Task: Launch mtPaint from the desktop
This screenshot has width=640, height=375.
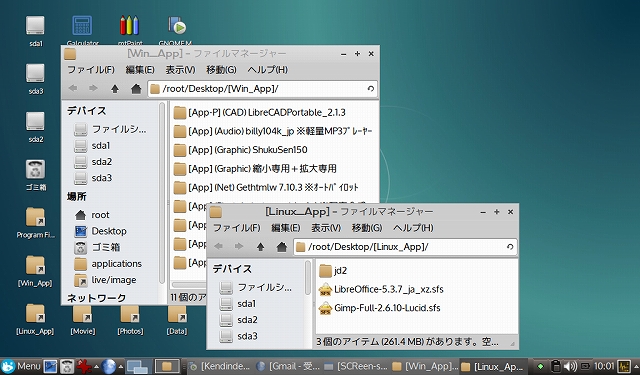Action: pyautogui.click(x=129, y=26)
